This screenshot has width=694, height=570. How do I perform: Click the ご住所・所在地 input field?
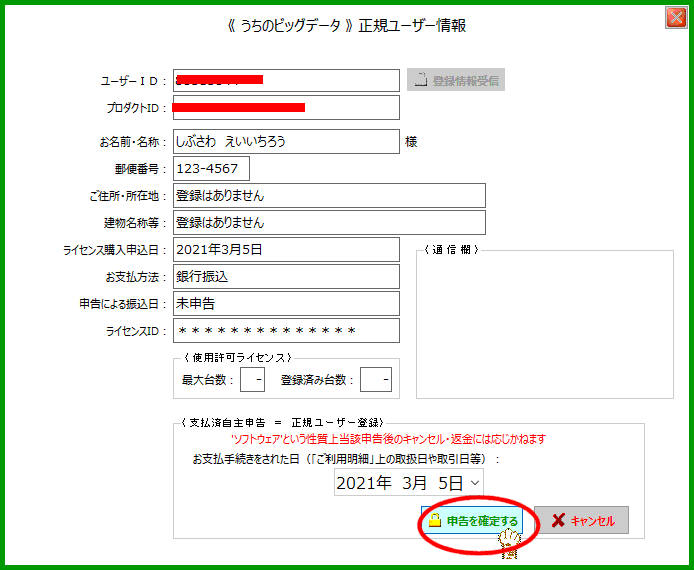(x=329, y=196)
